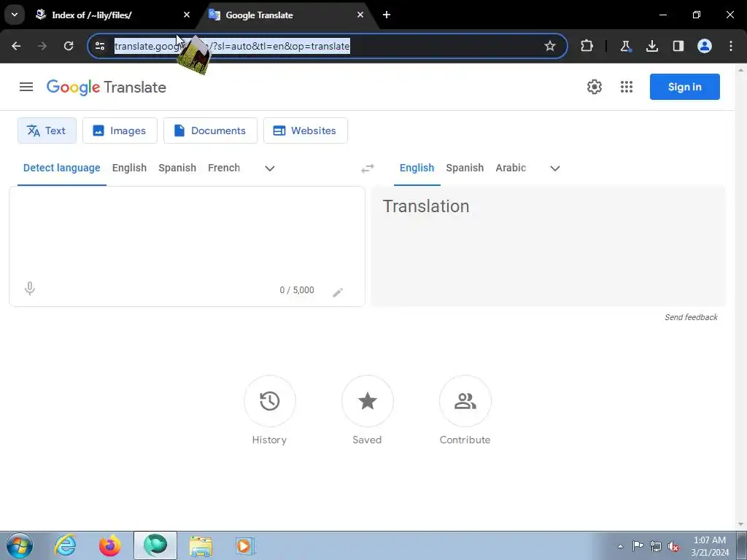Open the Send feedback link
The height and width of the screenshot is (560, 747).
click(x=691, y=317)
